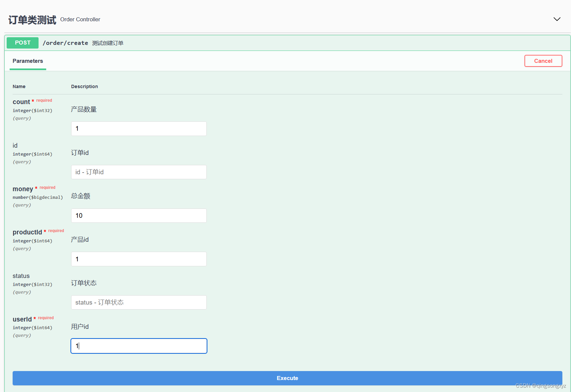This screenshot has width=571, height=392.
Task: Click the count parameter name
Action: click(21, 102)
